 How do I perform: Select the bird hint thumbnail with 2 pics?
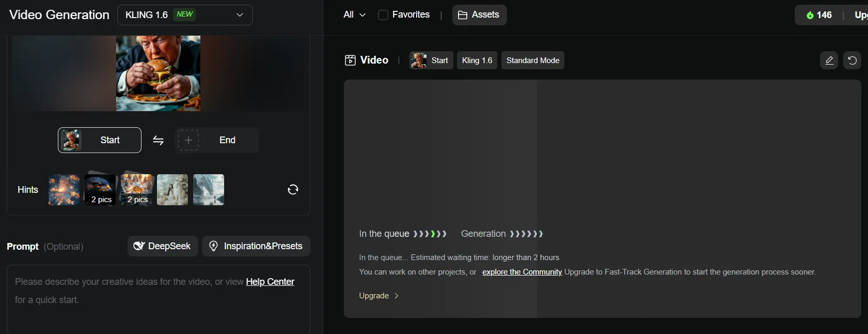click(x=100, y=190)
